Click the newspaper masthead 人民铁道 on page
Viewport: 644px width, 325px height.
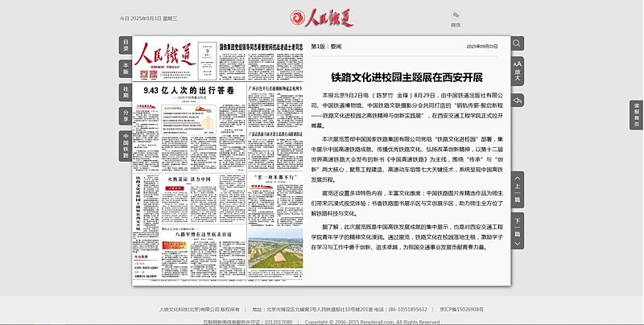pos(165,58)
